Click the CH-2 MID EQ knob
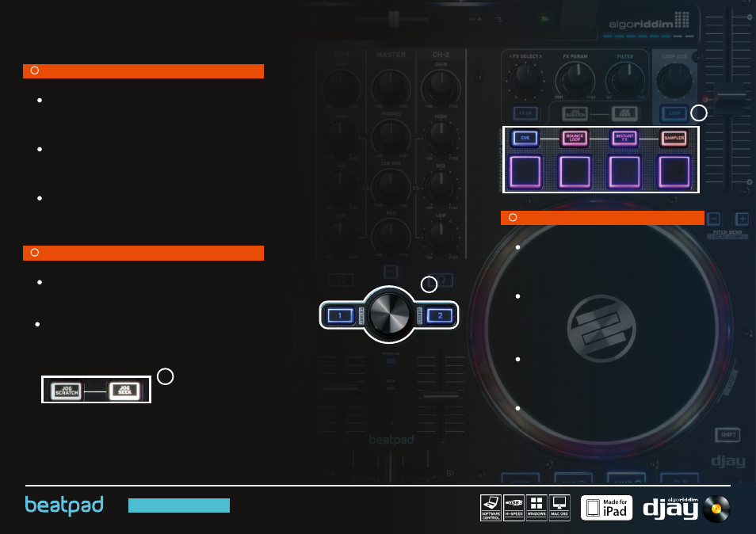This screenshot has height=534, width=756. (x=440, y=187)
